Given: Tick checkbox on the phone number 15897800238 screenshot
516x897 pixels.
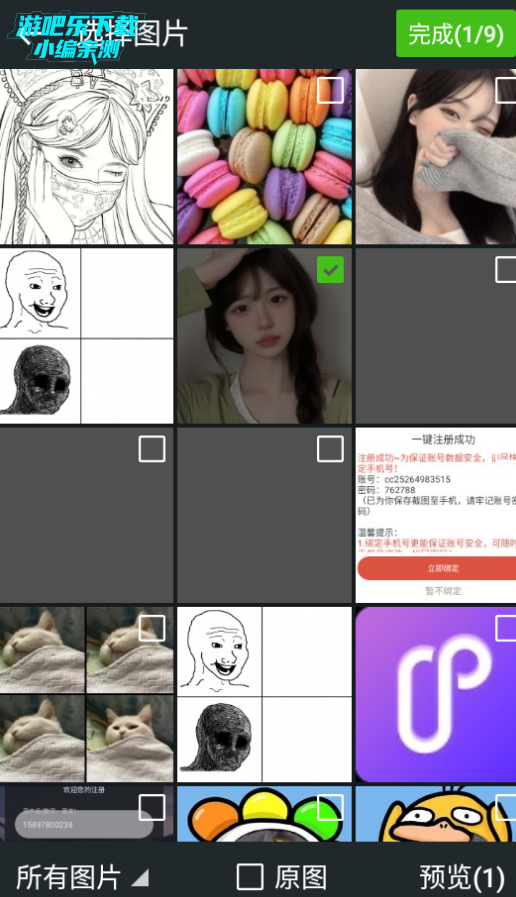Looking at the screenshot, I should point(152,808).
